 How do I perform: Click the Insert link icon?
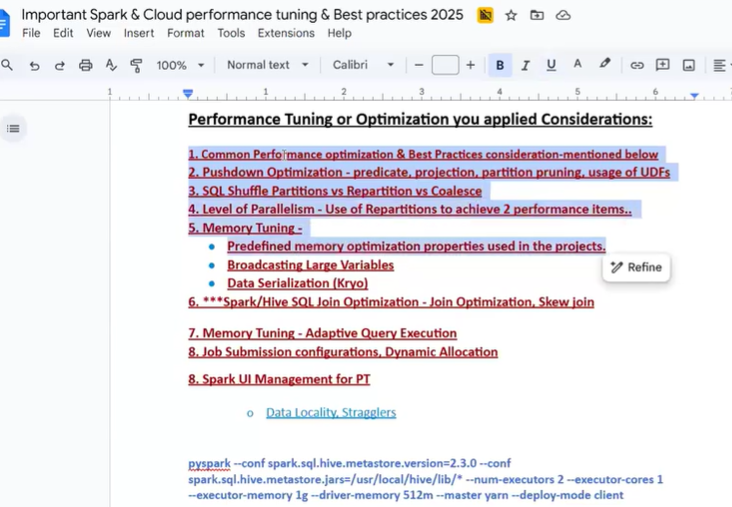point(637,65)
